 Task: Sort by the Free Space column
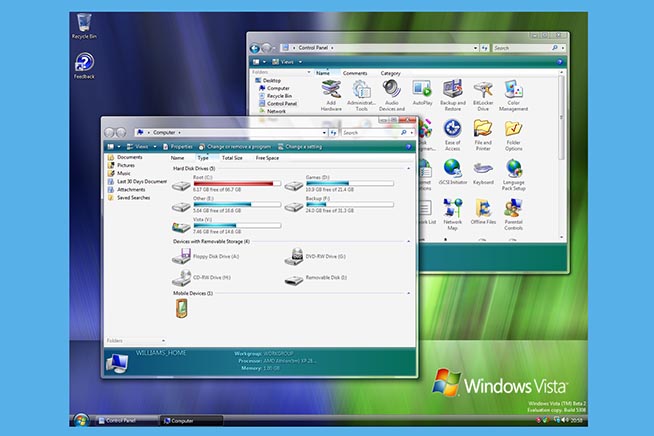[x=267, y=158]
